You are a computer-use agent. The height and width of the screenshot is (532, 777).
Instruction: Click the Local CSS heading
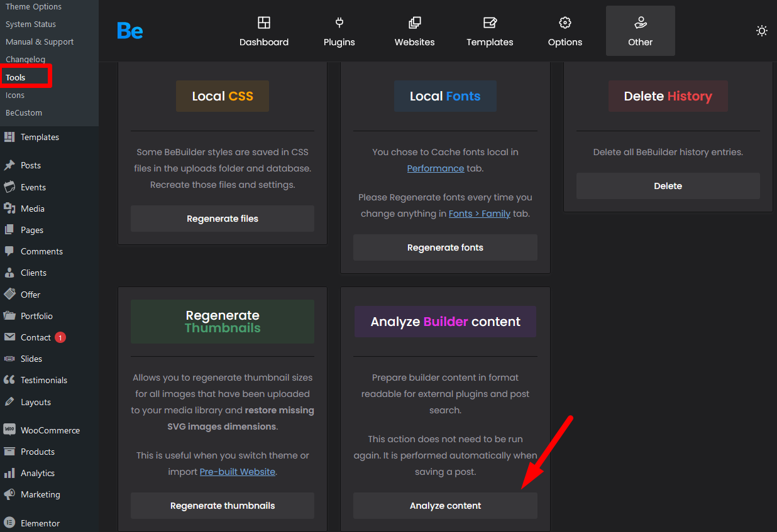coord(223,96)
